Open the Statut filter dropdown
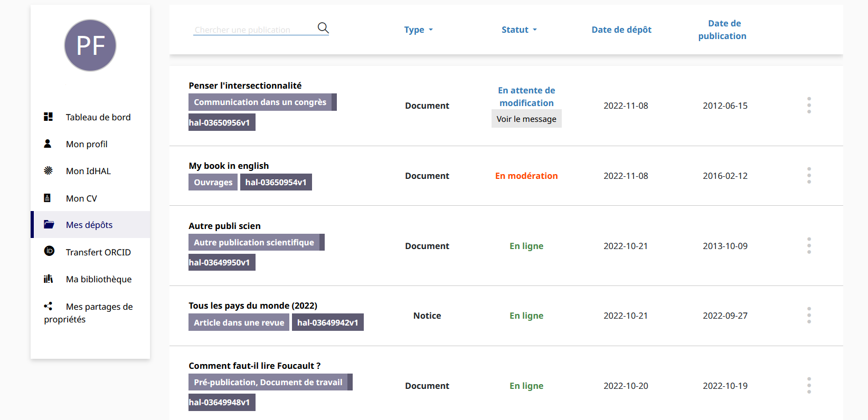Viewport: 868px width, 420px height. [520, 30]
